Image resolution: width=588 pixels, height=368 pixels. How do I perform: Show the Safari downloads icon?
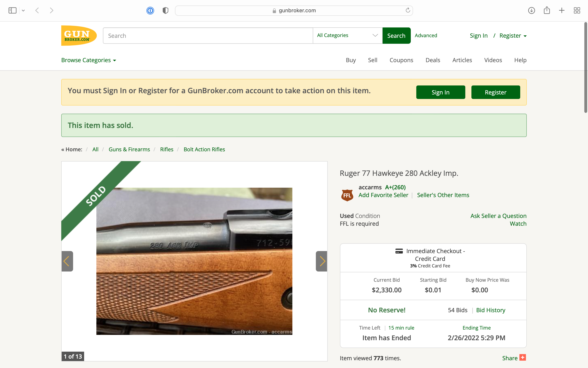pos(531,10)
